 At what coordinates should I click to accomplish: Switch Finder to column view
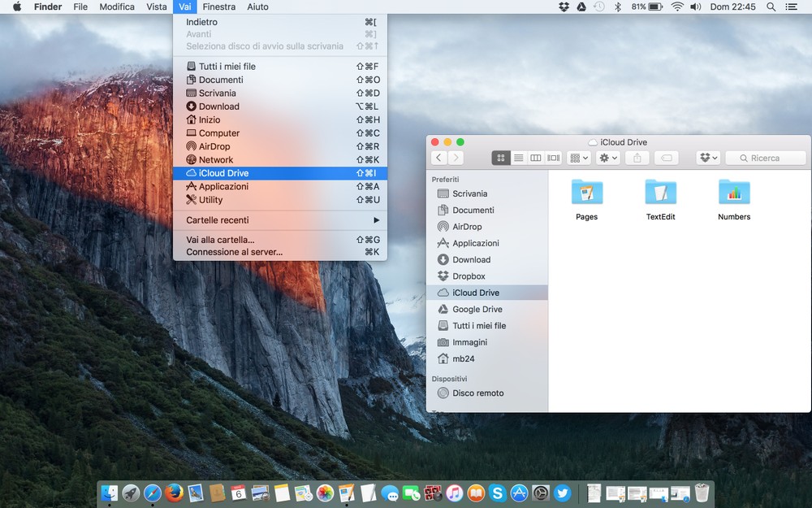point(536,158)
